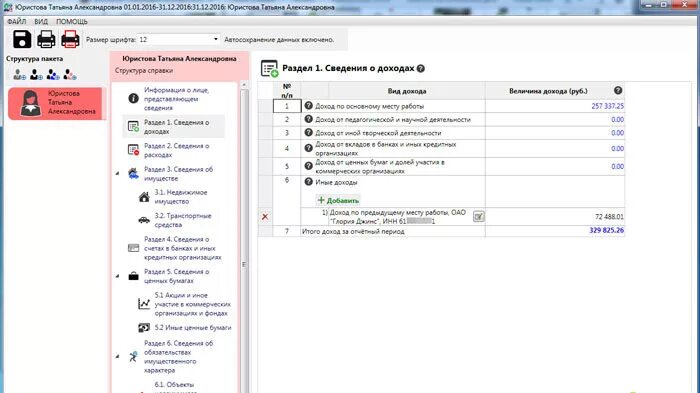Collapse the Раздел 6 tree node arrow
700x393 pixels.
(x=118, y=356)
